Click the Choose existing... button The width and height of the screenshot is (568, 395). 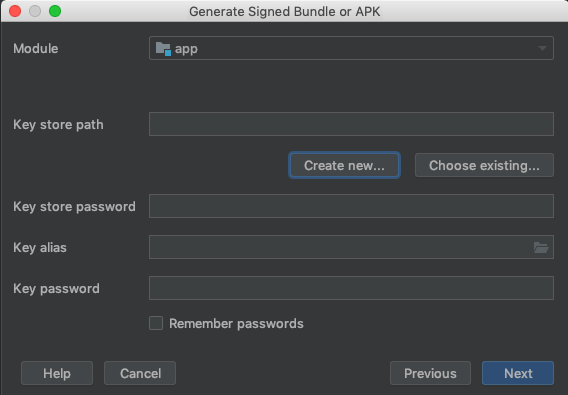point(484,165)
